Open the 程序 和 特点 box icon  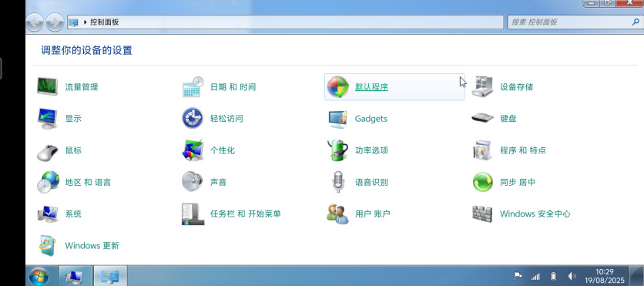(482, 150)
